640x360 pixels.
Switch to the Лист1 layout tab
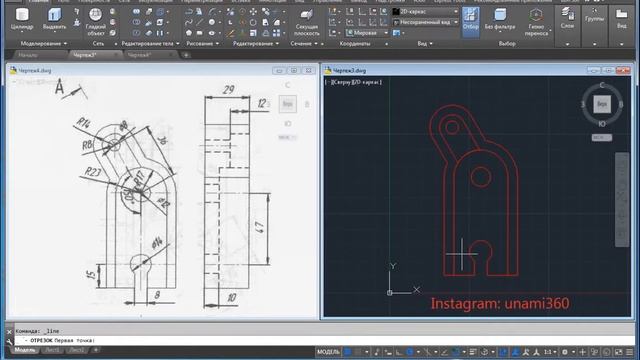coord(52,350)
